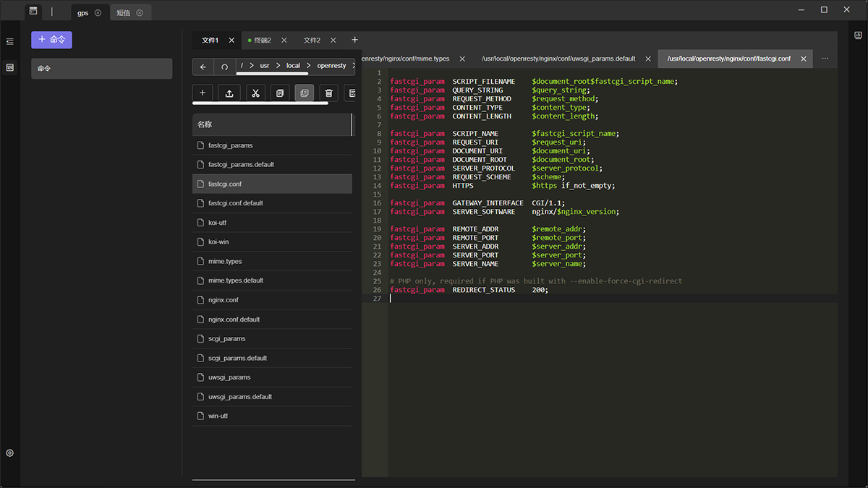Click the 命令 input field
The height and width of the screenshot is (488, 868).
click(x=101, y=69)
